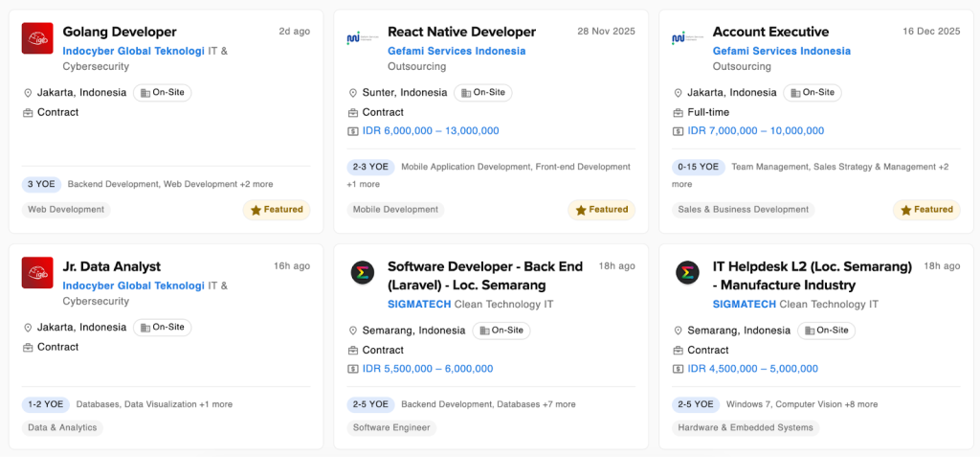Click briefcase icon beside Full-time
Image resolution: width=980 pixels, height=457 pixels.
pos(678,113)
